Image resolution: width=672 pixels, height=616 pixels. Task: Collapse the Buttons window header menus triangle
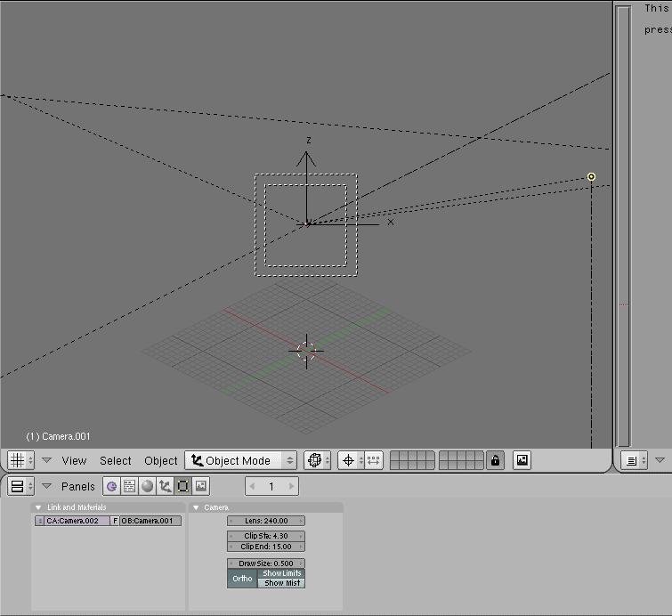(x=46, y=486)
